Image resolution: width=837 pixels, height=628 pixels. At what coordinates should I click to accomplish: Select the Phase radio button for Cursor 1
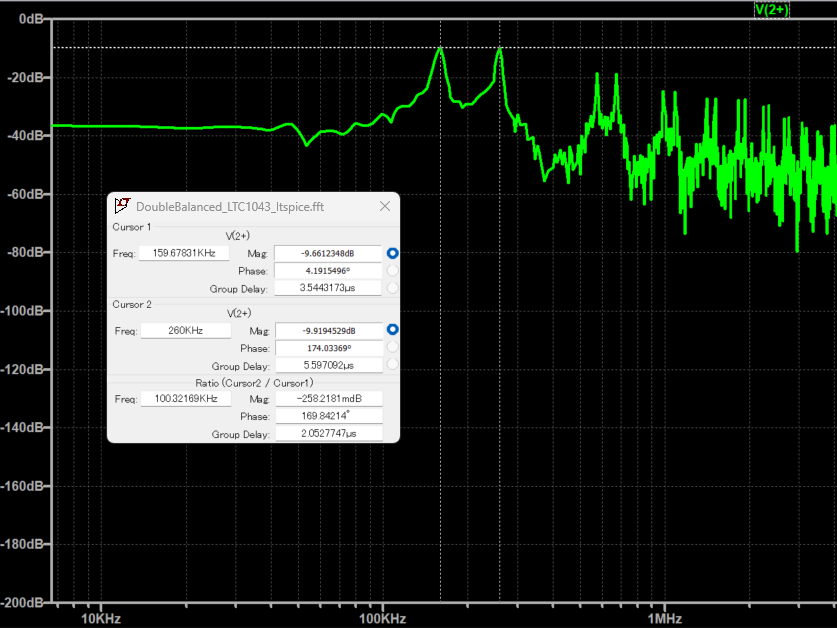coord(392,272)
